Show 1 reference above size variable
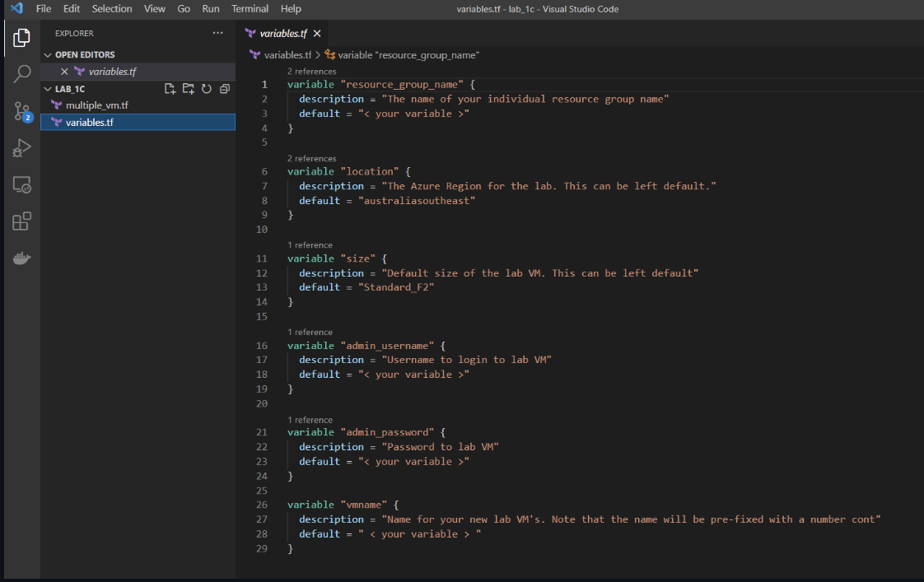924x582 pixels. point(310,245)
